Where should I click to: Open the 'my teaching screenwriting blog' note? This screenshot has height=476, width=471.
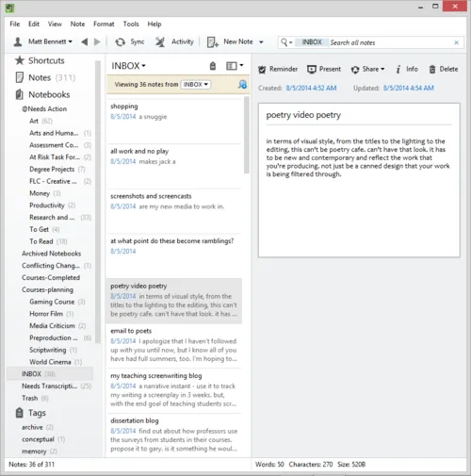point(173,390)
